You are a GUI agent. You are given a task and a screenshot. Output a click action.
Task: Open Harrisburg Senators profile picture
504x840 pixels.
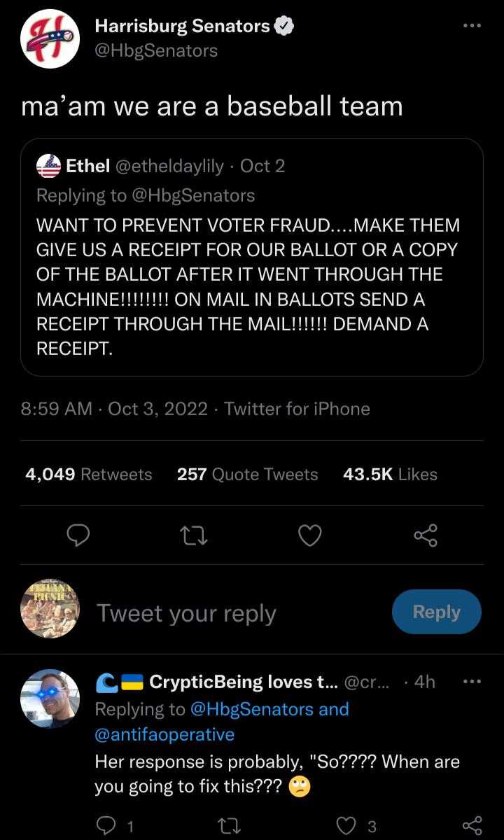point(50,38)
